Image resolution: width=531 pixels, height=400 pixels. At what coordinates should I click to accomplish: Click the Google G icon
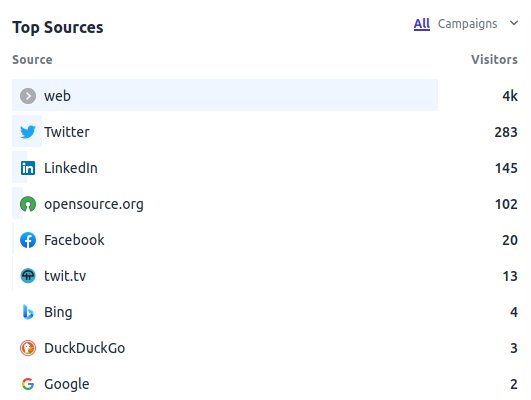pos(28,384)
